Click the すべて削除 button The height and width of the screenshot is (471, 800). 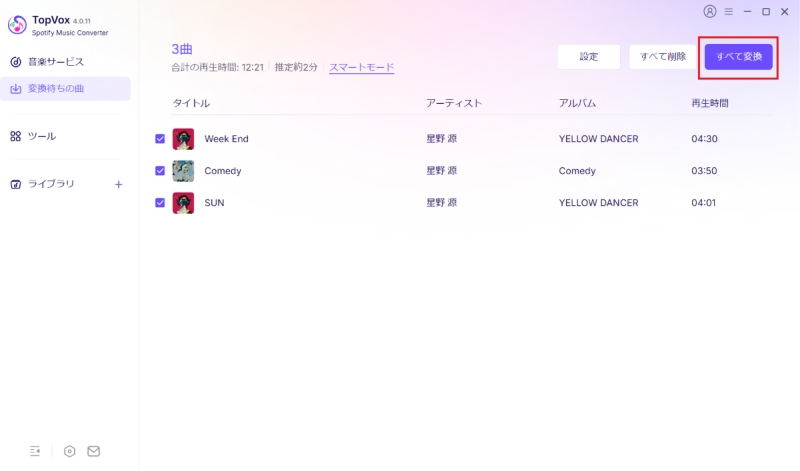(x=663, y=57)
